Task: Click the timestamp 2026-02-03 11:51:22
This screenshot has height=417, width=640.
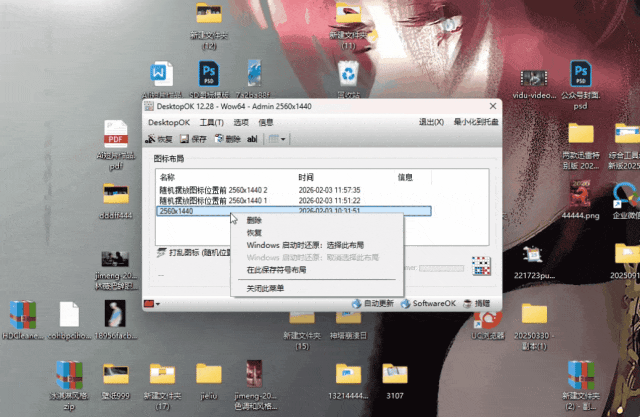Action: click(x=329, y=201)
